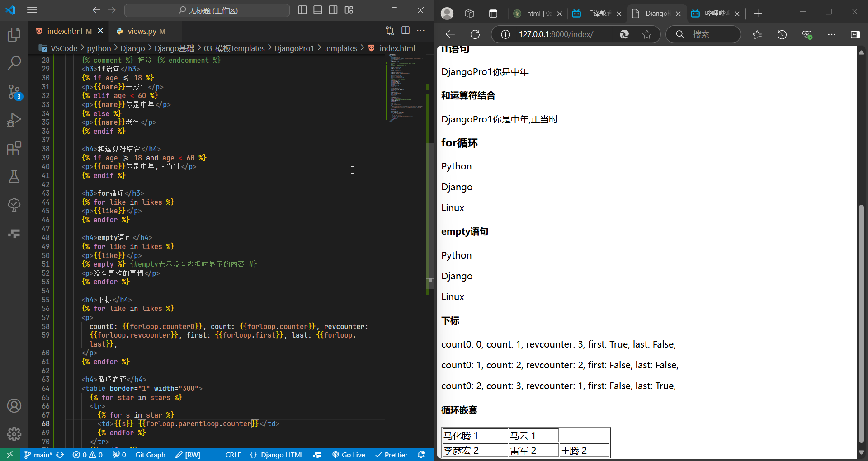Open Git Graph from status bar
868x461 pixels.
[150, 455]
